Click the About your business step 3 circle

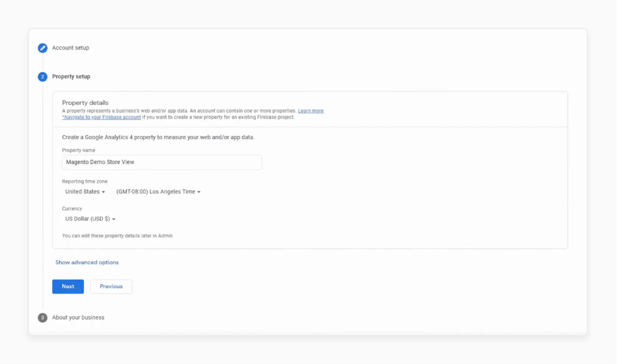click(42, 317)
